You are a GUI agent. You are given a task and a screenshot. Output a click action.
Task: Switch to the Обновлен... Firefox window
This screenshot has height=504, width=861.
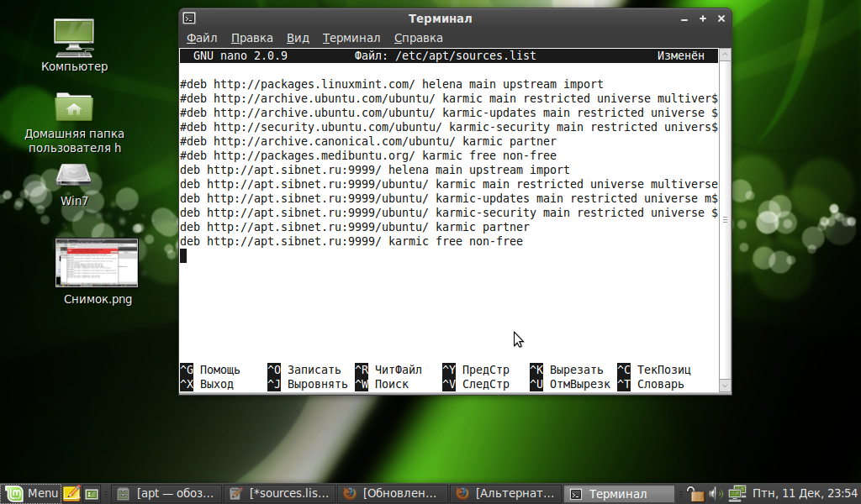click(x=392, y=494)
